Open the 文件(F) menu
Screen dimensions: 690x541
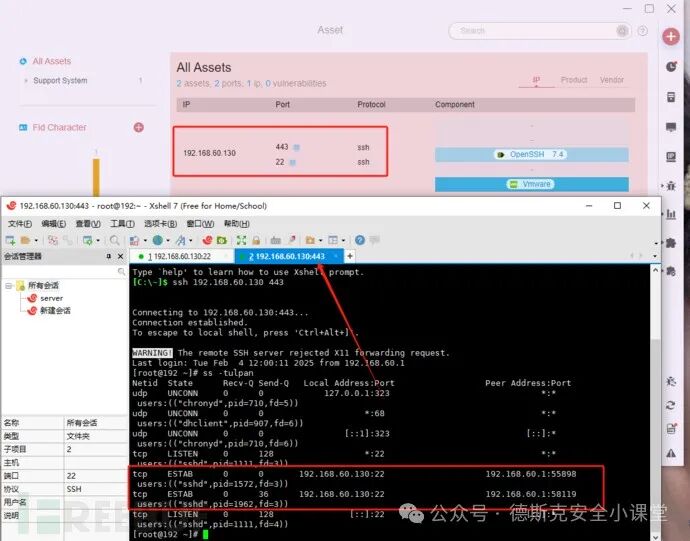[x=20, y=224]
